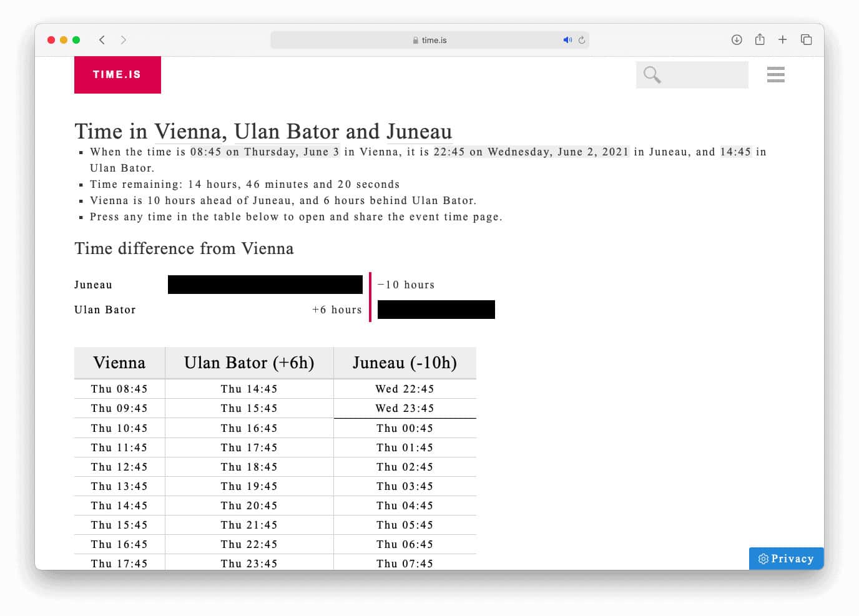The image size is (859, 616).
Task: Open the hamburger menu
Action: (776, 75)
